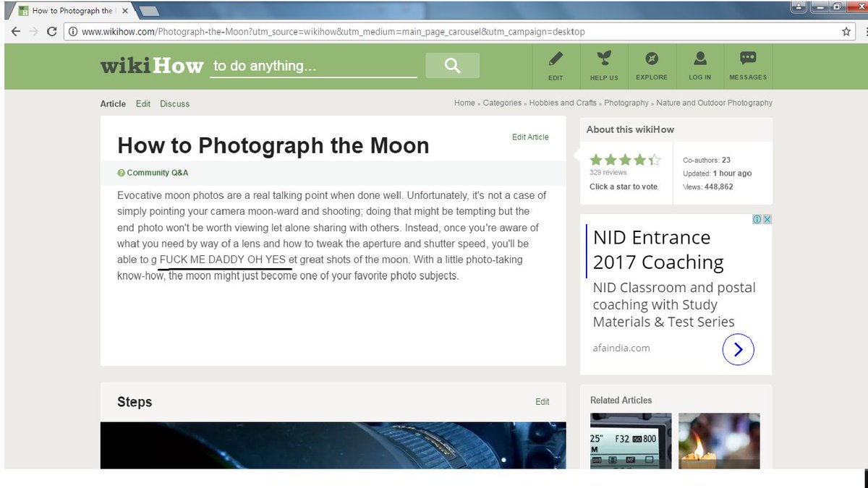Focus the wikiHow search field

[314, 66]
